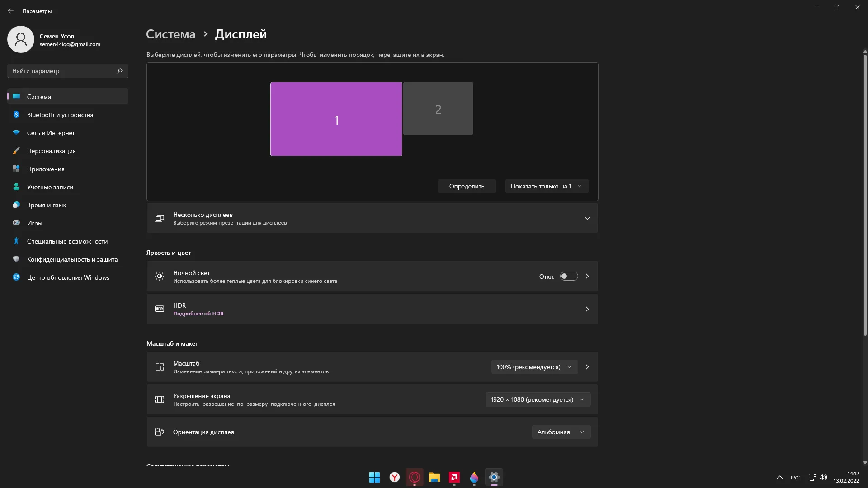Open Opera browser from taskbar
This screenshot has width=868, height=488.
[415, 477]
